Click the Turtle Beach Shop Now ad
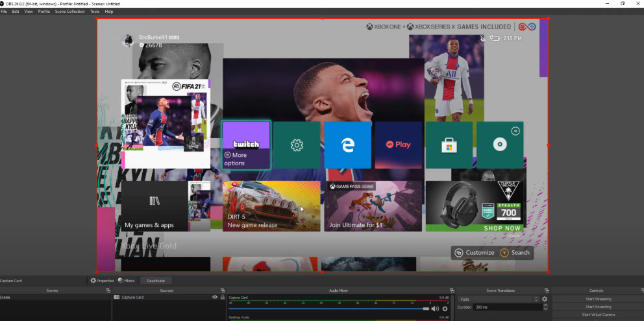Image resolution: width=644 pixels, height=321 pixels. click(x=475, y=206)
